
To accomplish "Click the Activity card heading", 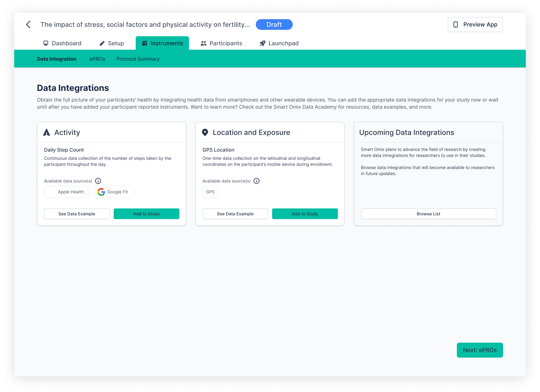I will 67,132.
